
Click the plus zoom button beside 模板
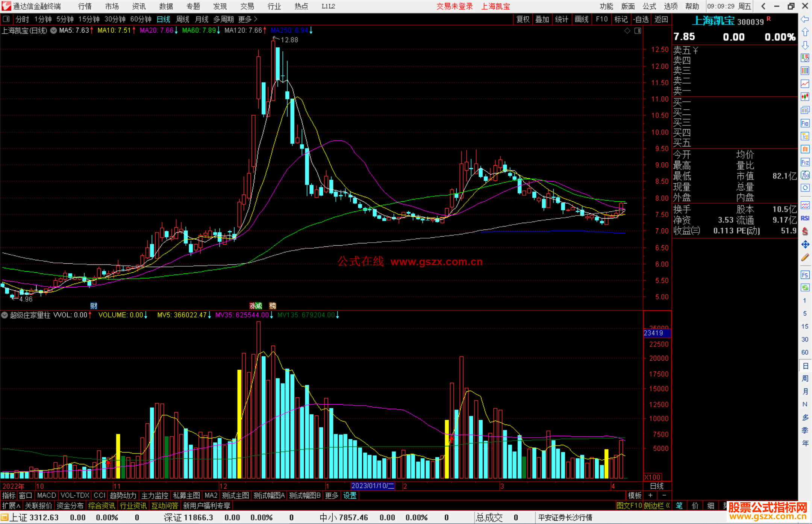point(650,495)
